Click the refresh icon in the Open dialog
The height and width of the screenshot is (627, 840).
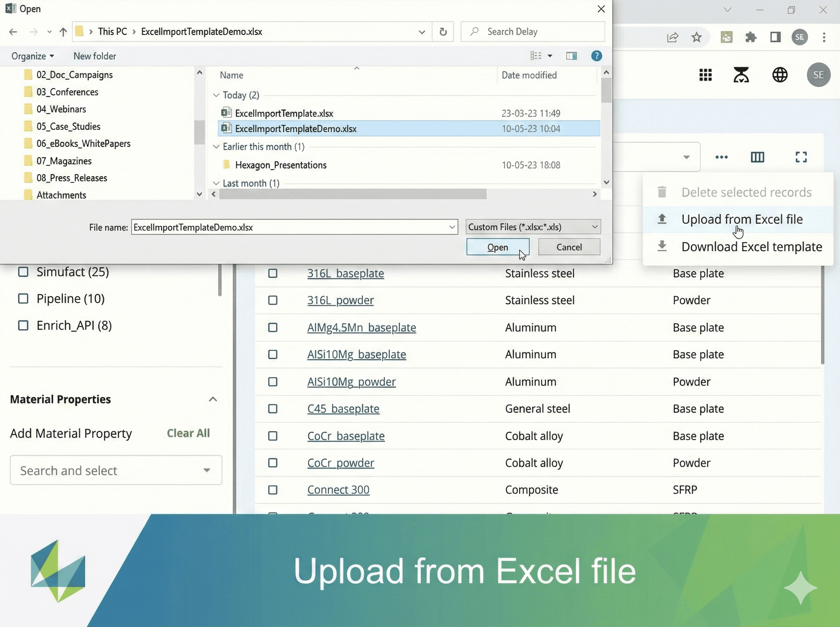coord(443,32)
